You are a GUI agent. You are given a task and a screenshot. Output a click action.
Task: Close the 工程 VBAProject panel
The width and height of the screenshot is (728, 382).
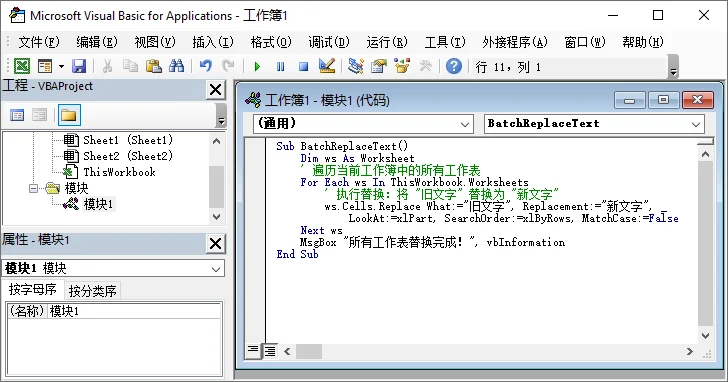click(x=215, y=90)
